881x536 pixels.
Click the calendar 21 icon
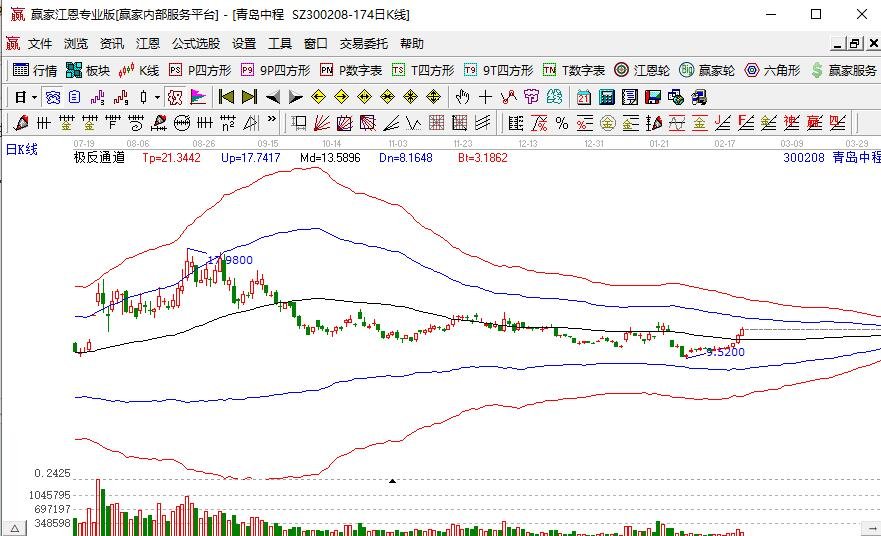[x=584, y=98]
